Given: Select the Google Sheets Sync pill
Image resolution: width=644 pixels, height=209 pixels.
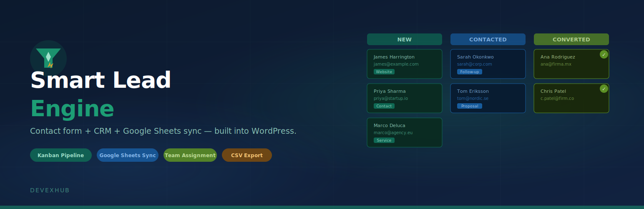Looking at the screenshot, I should point(128,155).
